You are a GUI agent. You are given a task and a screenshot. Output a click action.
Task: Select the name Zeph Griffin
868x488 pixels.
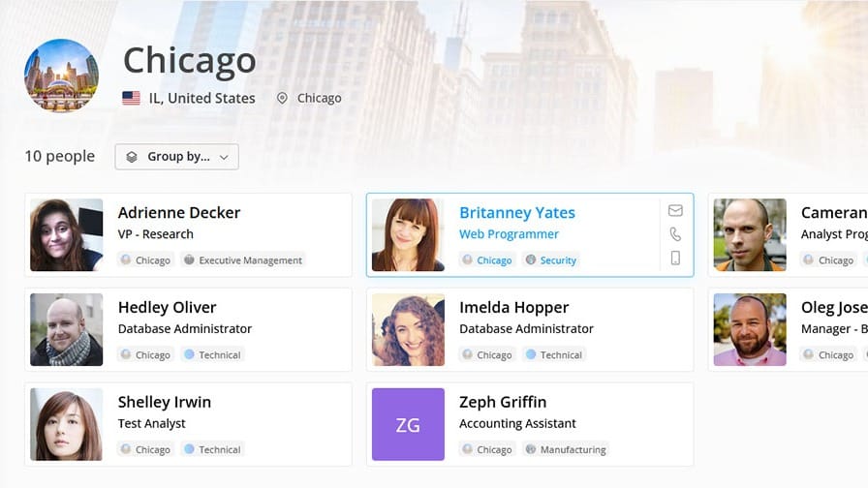click(x=503, y=402)
